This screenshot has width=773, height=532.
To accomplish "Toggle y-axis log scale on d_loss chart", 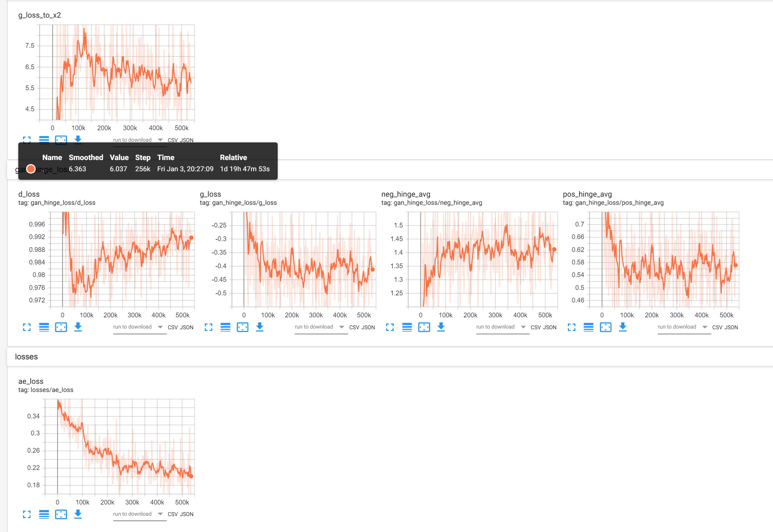I will coord(44,327).
